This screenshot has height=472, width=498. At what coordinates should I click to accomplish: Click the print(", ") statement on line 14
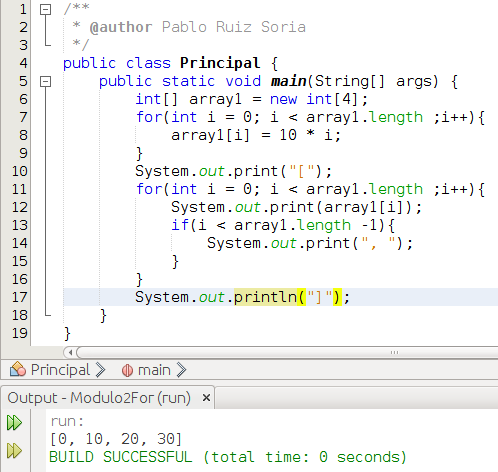point(310,243)
